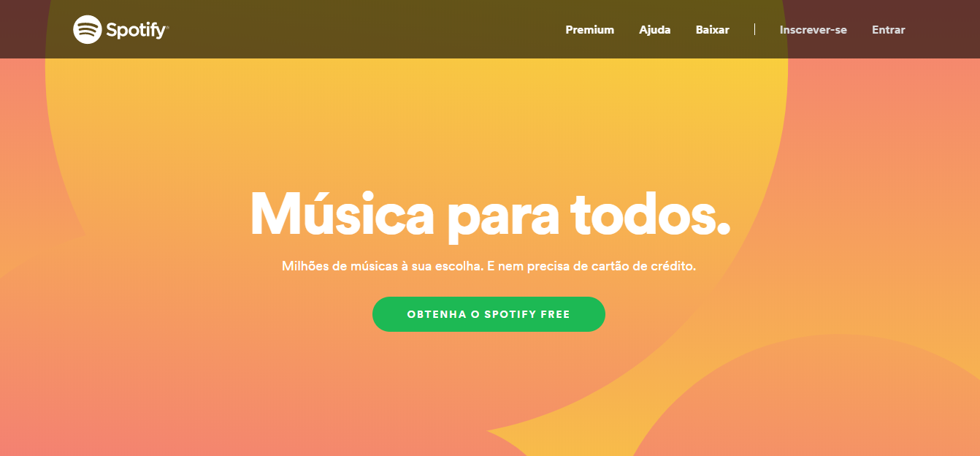Click the registered trademark symbol after Spotify
The image size is (980, 456).
(x=167, y=28)
